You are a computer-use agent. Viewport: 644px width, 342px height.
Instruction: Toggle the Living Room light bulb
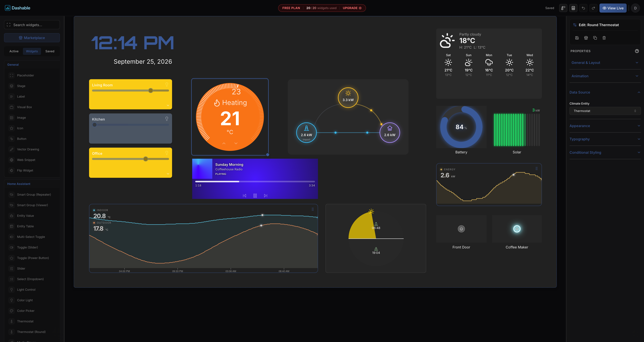(167, 84)
